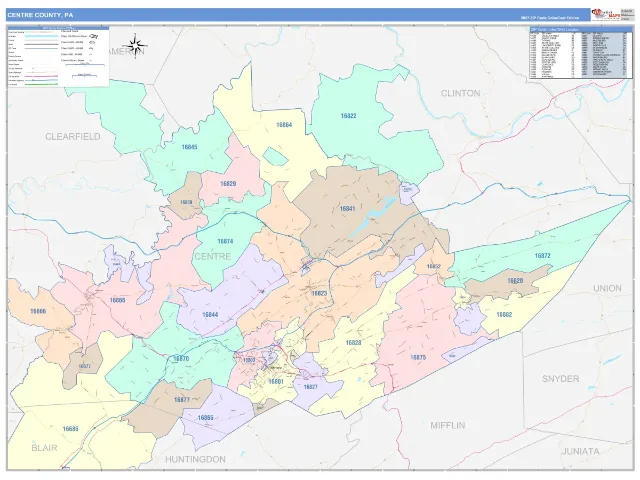
Task: Click the CLINTON county label
Action: click(x=460, y=93)
